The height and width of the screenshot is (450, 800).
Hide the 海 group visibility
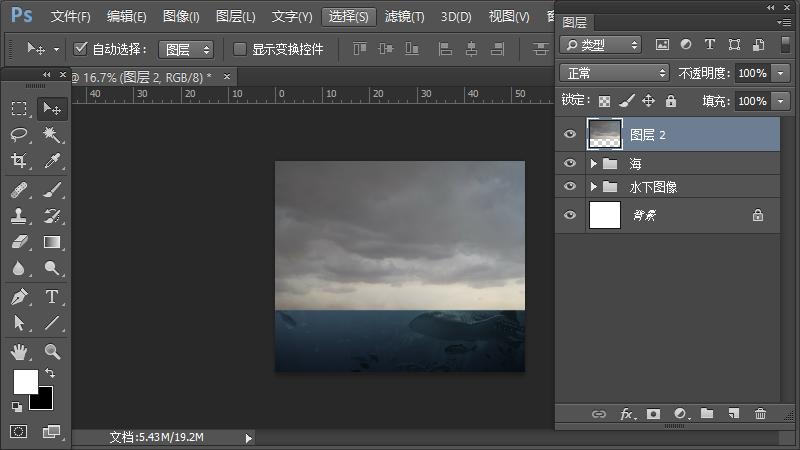click(570, 163)
